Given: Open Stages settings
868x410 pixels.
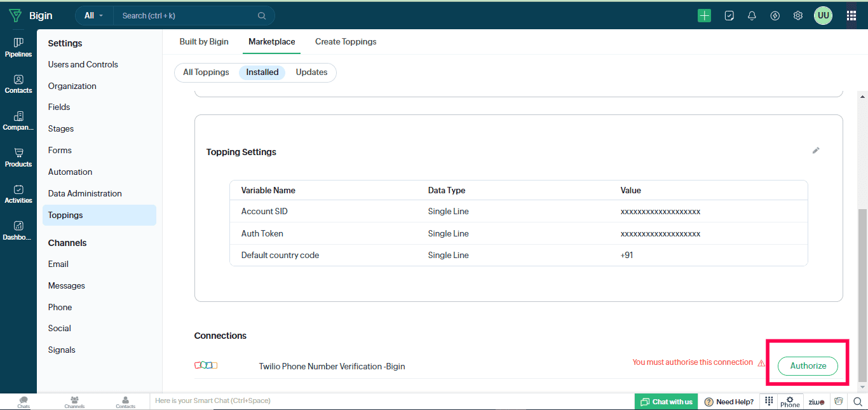Looking at the screenshot, I should point(61,128).
